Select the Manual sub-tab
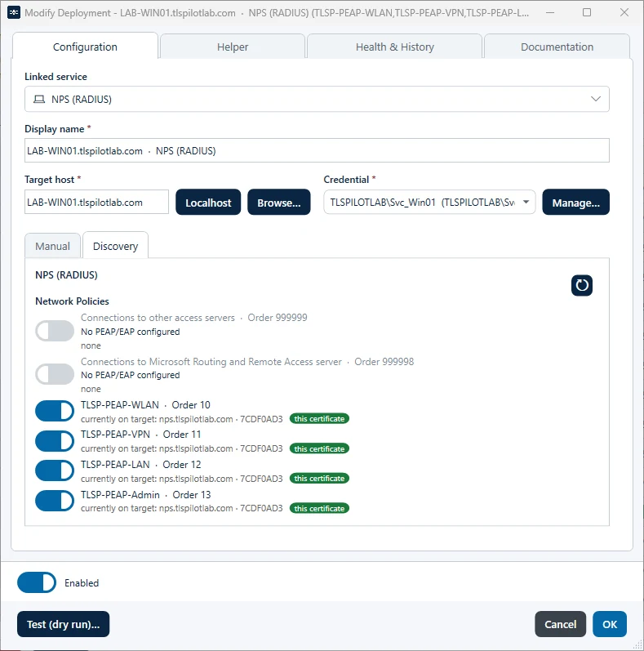This screenshot has height=651, width=644. pyautogui.click(x=53, y=246)
